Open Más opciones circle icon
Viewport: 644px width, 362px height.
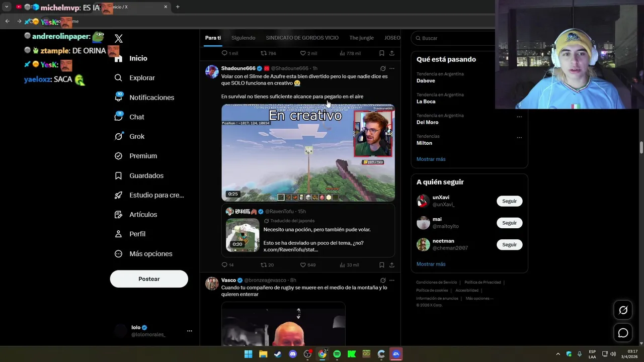click(x=119, y=254)
